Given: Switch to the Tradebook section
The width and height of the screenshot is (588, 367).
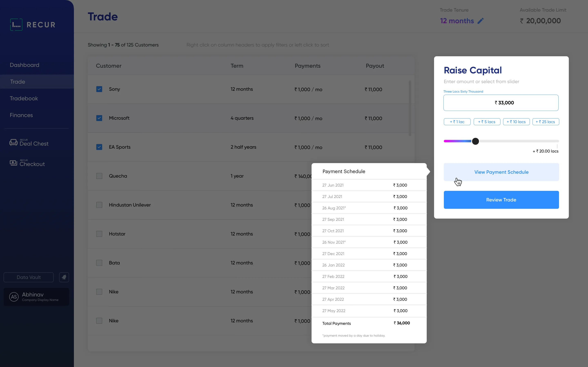Looking at the screenshot, I should (24, 98).
